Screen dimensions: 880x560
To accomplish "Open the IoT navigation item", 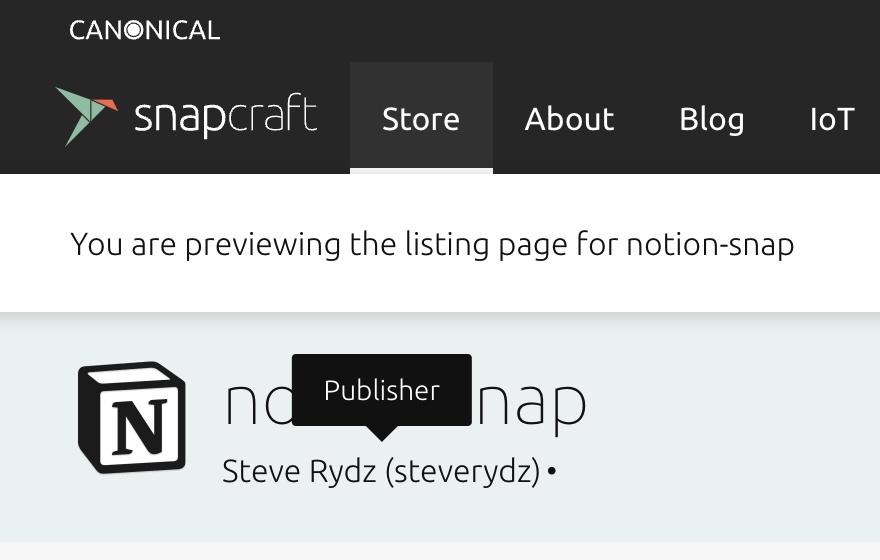I will pos(832,119).
